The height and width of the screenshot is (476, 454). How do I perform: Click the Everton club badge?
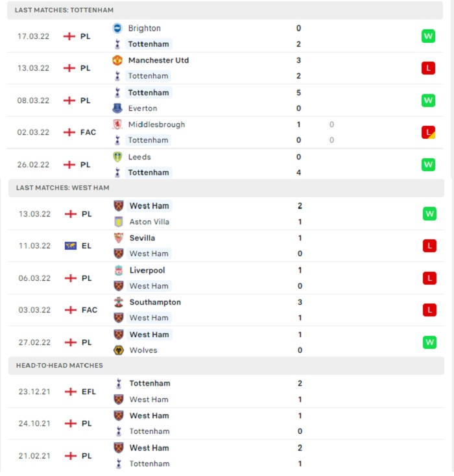point(117,108)
